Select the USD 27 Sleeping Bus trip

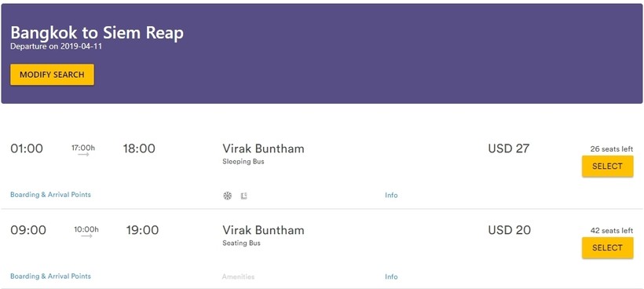607,166
